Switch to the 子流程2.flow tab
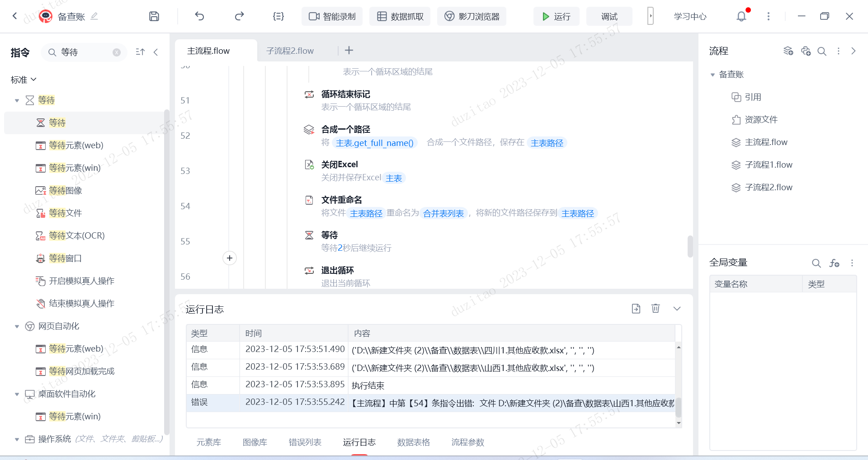 point(290,51)
